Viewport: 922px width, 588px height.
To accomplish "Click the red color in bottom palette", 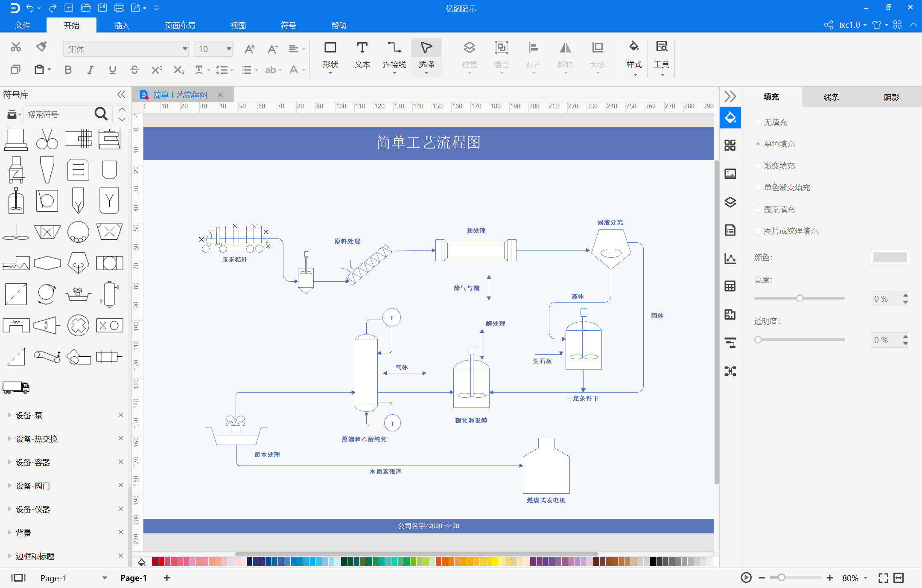I will (161, 562).
